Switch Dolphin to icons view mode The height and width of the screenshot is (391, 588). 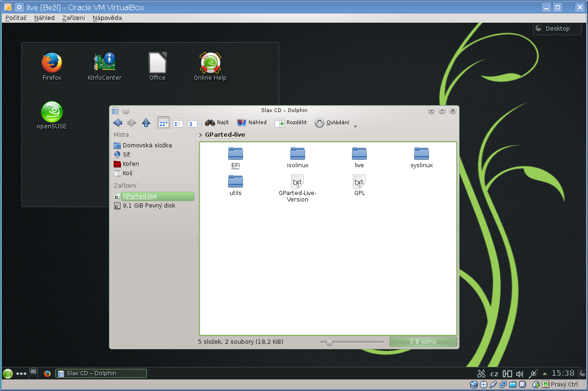[164, 123]
